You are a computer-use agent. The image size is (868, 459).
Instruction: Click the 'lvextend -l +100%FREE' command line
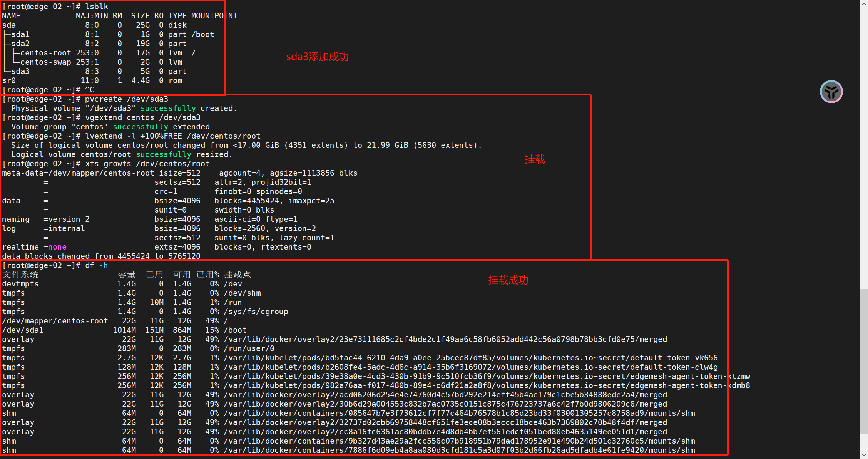tap(172, 136)
